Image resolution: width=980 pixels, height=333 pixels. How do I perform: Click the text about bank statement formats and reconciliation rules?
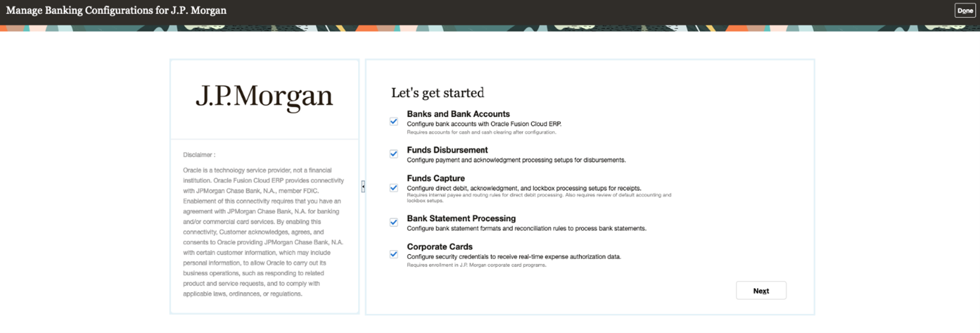coord(527,228)
